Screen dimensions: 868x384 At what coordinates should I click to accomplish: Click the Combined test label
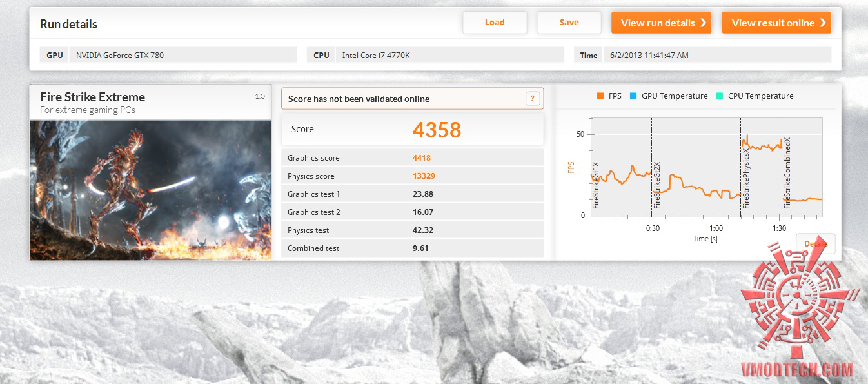pyautogui.click(x=313, y=248)
